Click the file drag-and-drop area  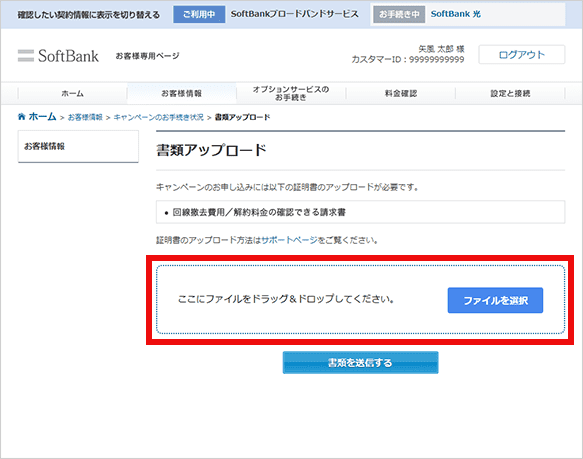tap(360, 299)
